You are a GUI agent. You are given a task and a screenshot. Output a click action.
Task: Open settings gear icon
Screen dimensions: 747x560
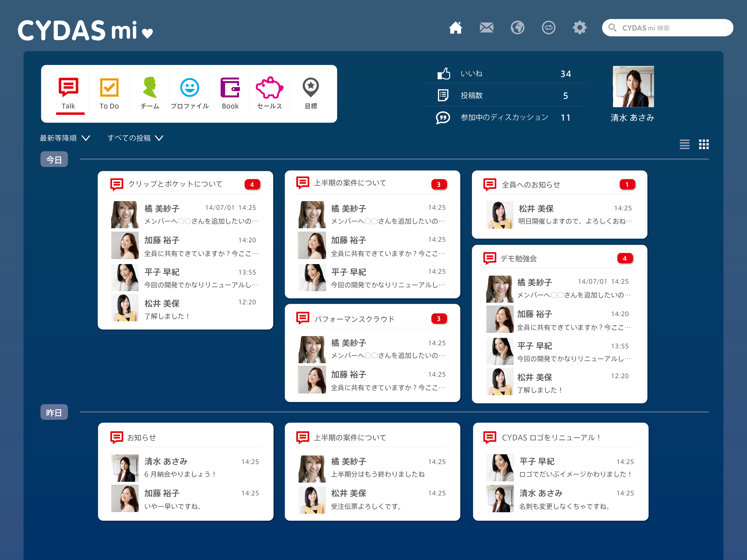tap(580, 28)
